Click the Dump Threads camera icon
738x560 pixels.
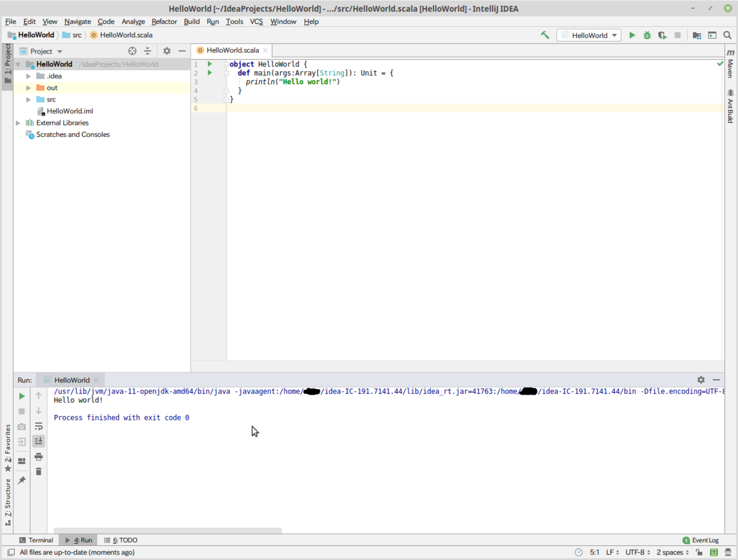(x=22, y=427)
